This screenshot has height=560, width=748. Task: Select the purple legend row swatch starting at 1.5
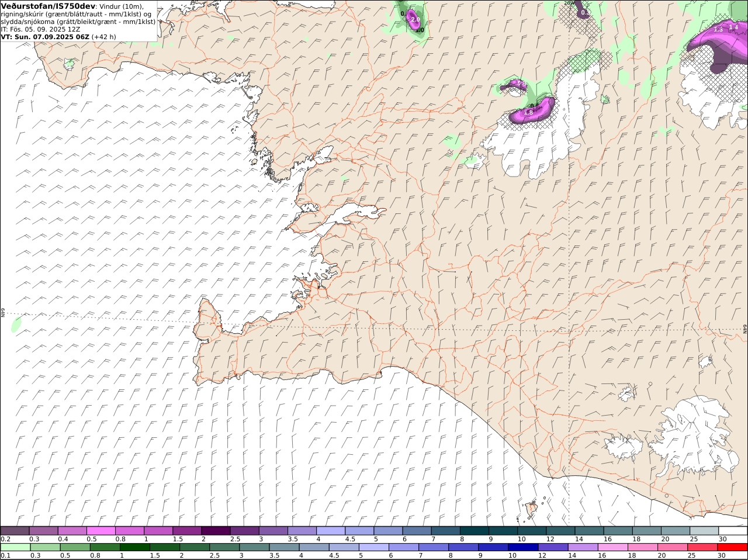(x=187, y=530)
